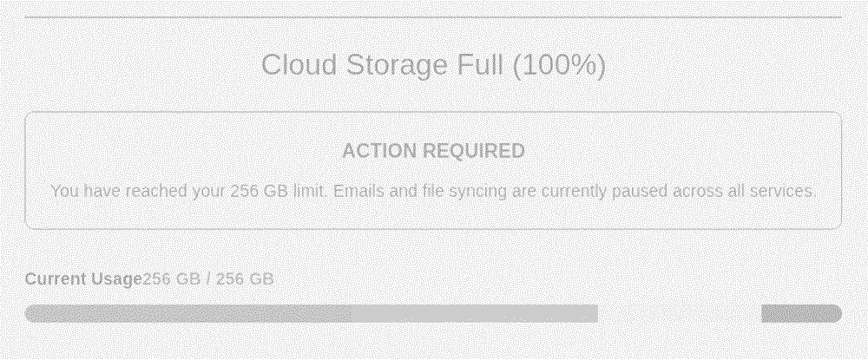The image size is (868, 360).
Task: Click the empty gap in the usage bar
Action: tap(679, 313)
